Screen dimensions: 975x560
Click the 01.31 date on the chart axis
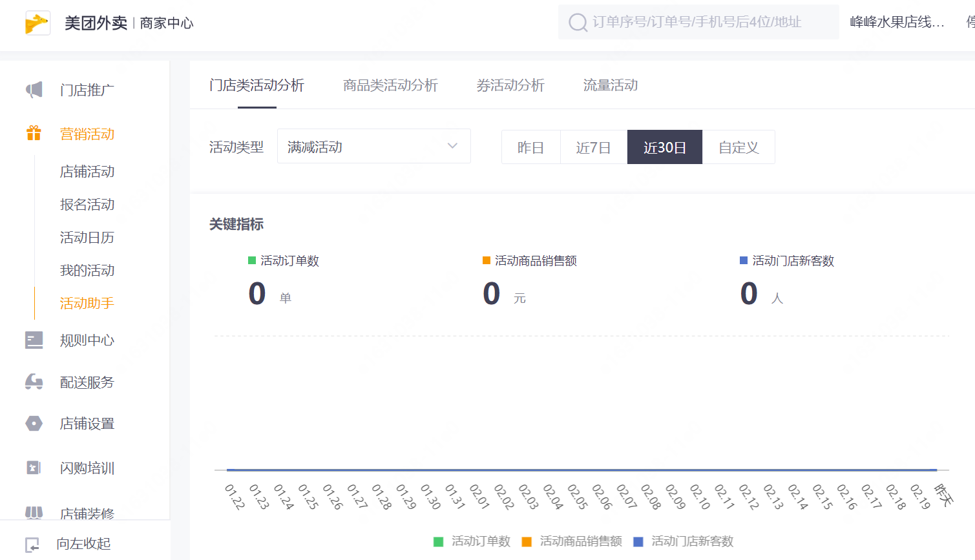click(x=455, y=497)
